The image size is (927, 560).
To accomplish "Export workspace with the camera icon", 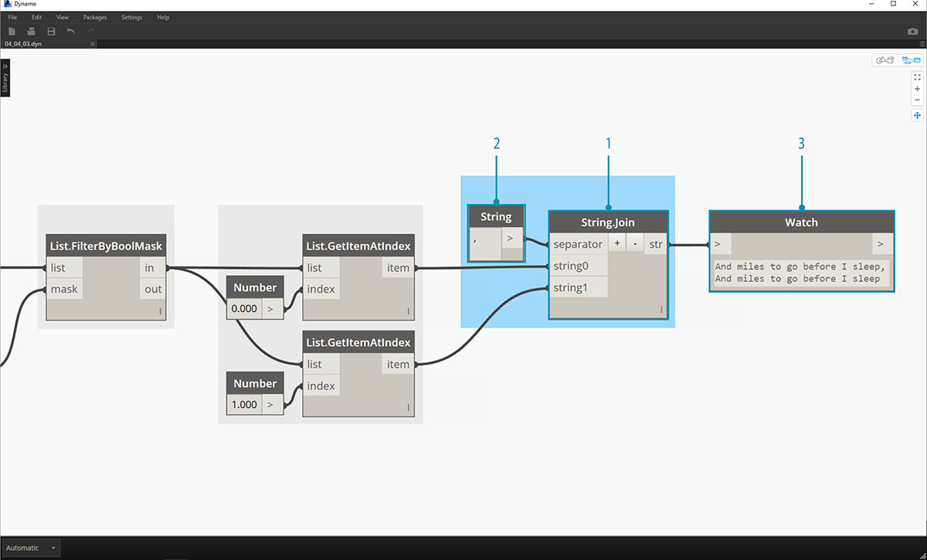I will click(x=912, y=32).
